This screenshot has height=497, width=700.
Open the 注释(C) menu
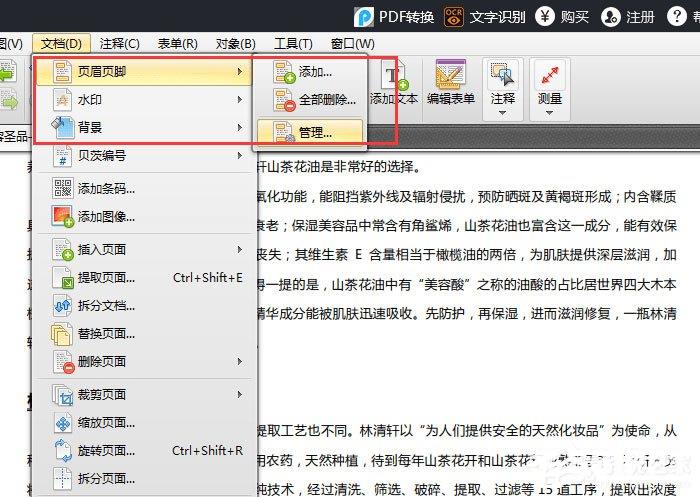(x=119, y=44)
